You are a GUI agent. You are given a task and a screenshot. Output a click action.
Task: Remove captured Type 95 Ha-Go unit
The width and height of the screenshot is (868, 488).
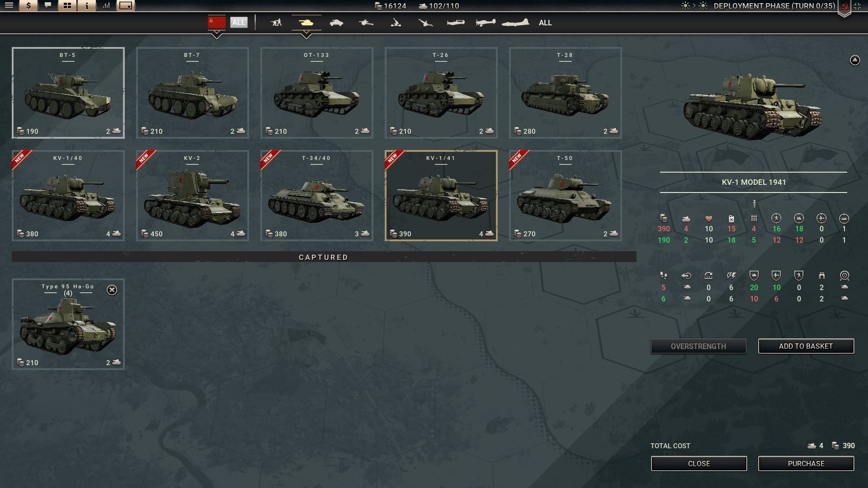(x=112, y=290)
